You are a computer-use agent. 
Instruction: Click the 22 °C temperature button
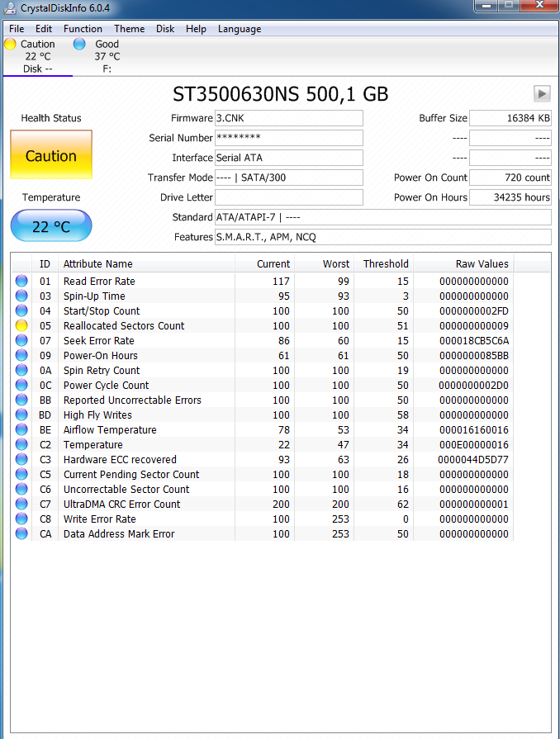click(x=51, y=226)
